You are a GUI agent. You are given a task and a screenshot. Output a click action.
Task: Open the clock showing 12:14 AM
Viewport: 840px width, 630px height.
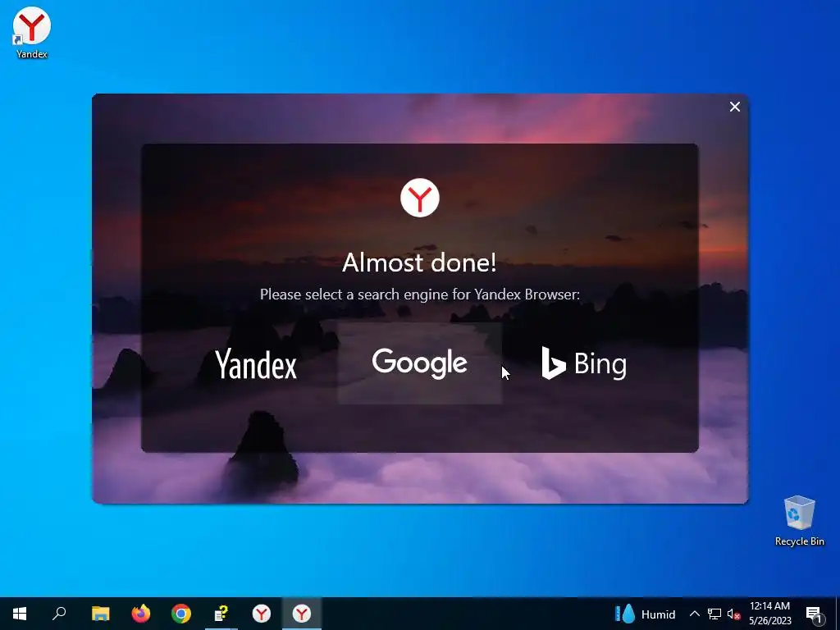pyautogui.click(x=769, y=614)
